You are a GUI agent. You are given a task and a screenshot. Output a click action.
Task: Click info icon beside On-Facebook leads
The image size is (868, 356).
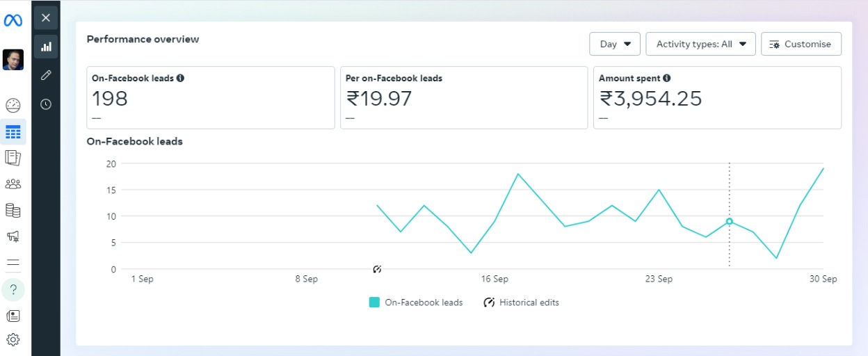click(180, 79)
